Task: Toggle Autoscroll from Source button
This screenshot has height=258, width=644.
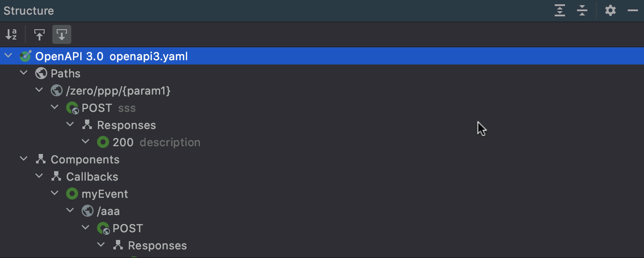Action: click(x=62, y=35)
